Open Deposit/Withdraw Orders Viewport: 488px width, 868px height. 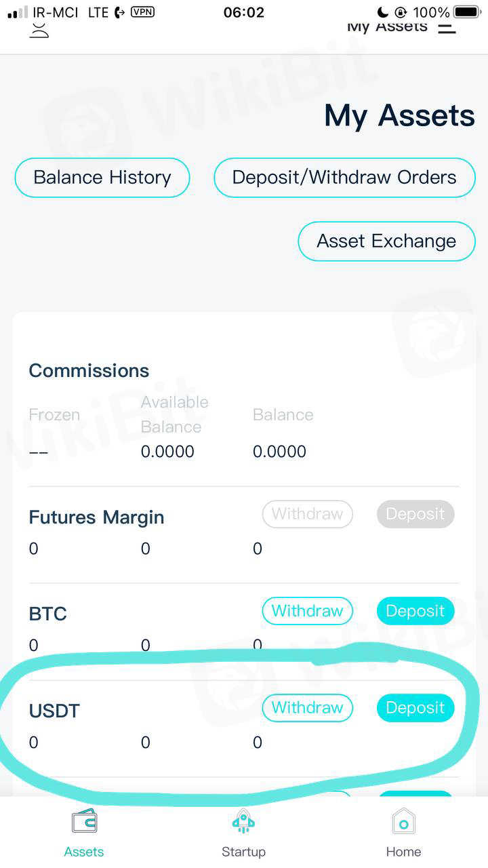(x=344, y=178)
